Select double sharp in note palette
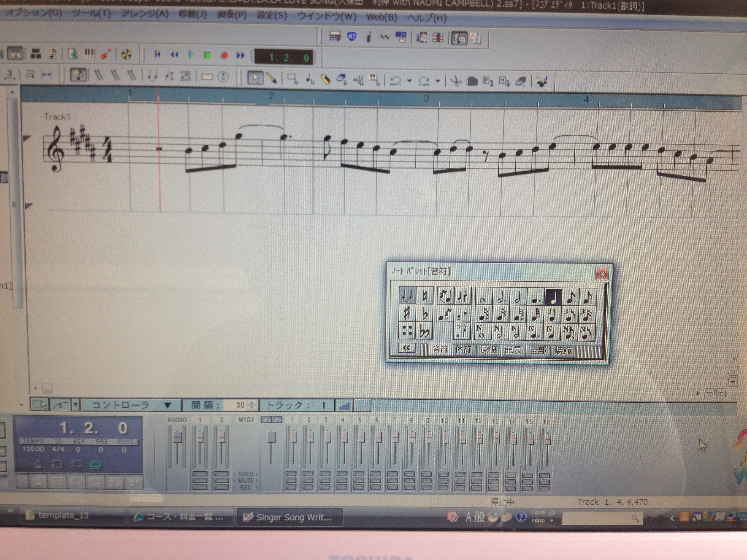The width and height of the screenshot is (747, 560). pos(407,331)
